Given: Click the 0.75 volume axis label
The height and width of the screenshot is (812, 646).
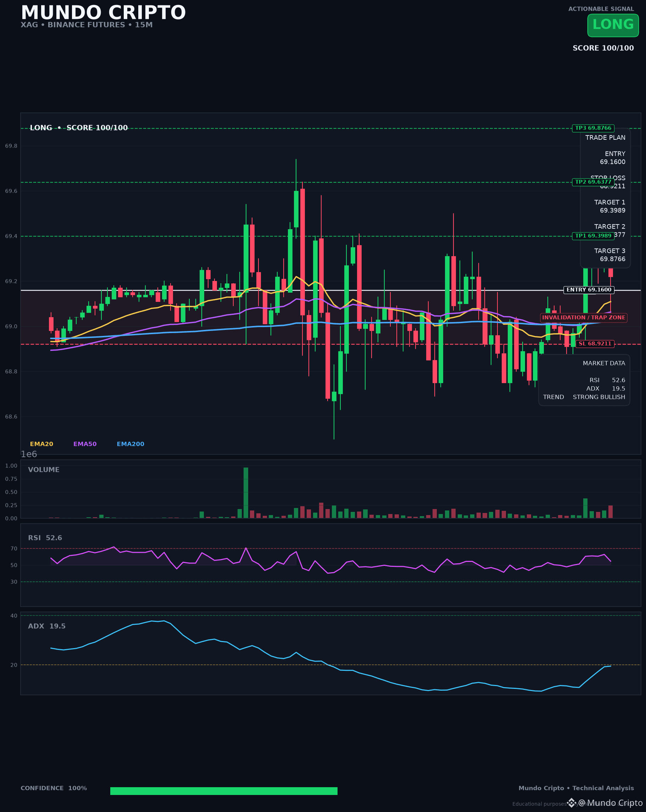Looking at the screenshot, I should tap(11, 479).
